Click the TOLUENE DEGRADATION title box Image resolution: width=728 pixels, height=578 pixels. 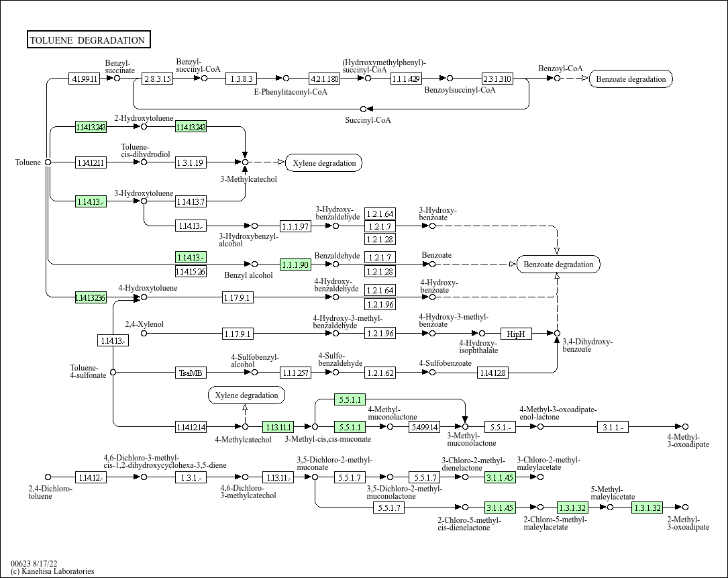89,40
